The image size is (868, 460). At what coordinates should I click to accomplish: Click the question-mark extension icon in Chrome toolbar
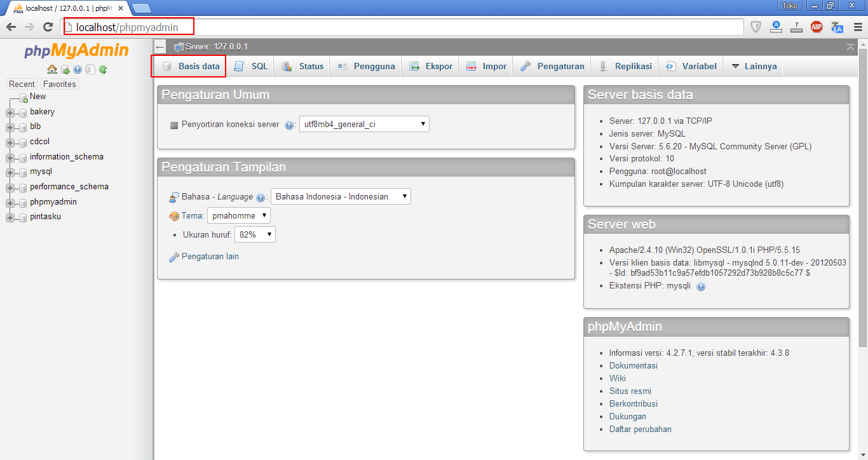tap(796, 27)
